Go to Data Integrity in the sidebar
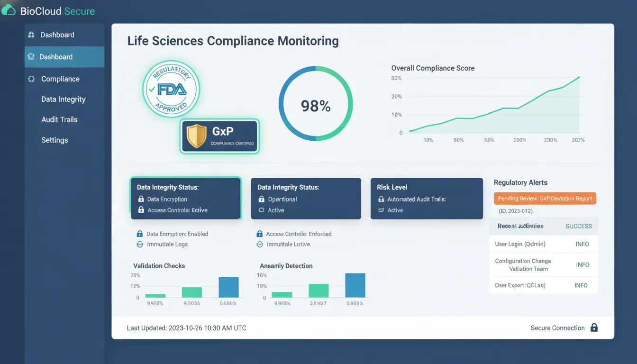 [64, 100]
